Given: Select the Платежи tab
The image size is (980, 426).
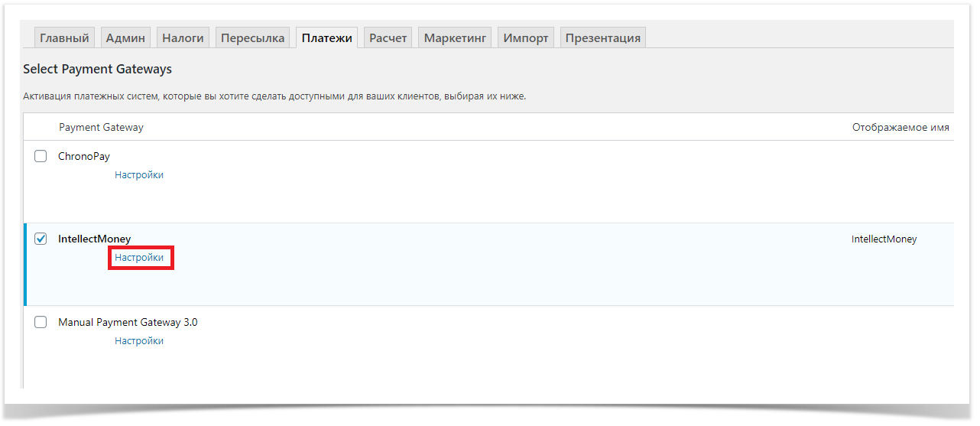Looking at the screenshot, I should click(326, 38).
